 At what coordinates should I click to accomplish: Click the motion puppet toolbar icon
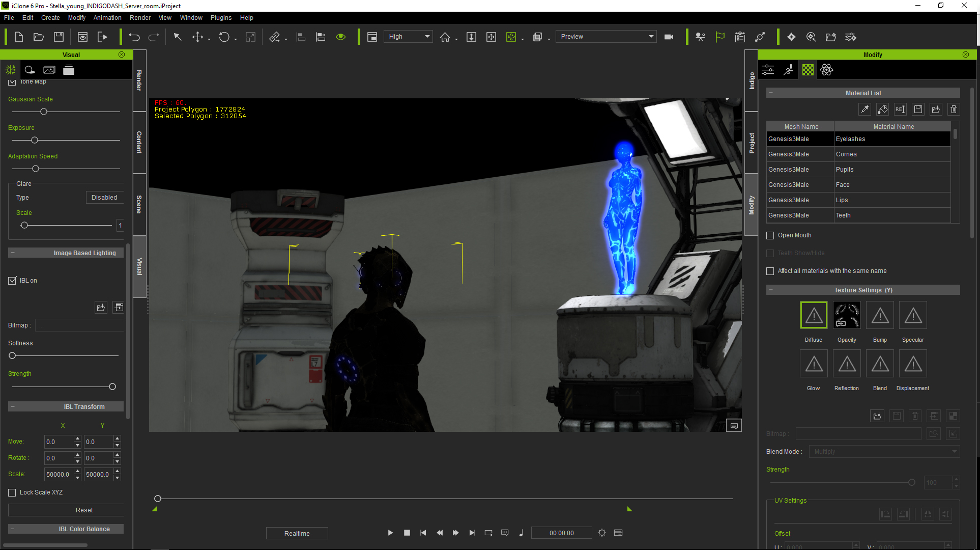click(x=700, y=37)
